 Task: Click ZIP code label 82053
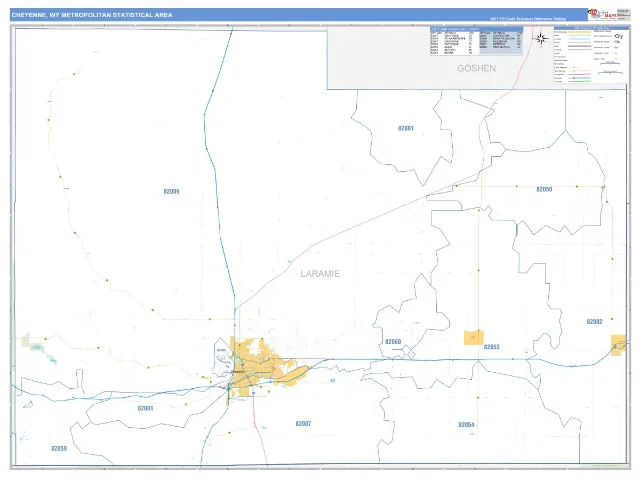point(491,347)
